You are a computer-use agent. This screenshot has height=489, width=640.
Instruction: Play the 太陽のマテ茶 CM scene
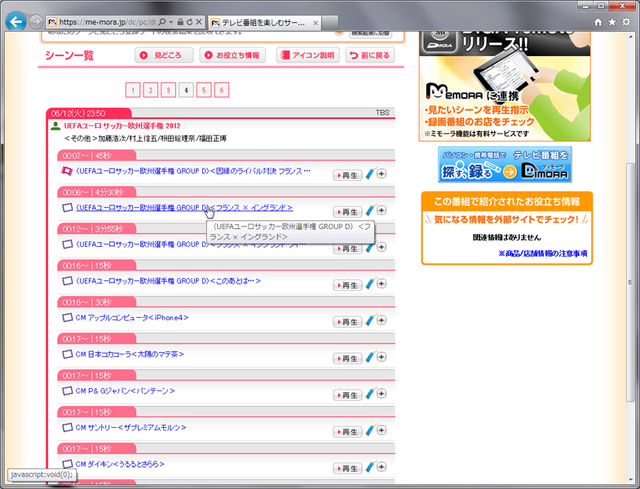click(x=347, y=358)
